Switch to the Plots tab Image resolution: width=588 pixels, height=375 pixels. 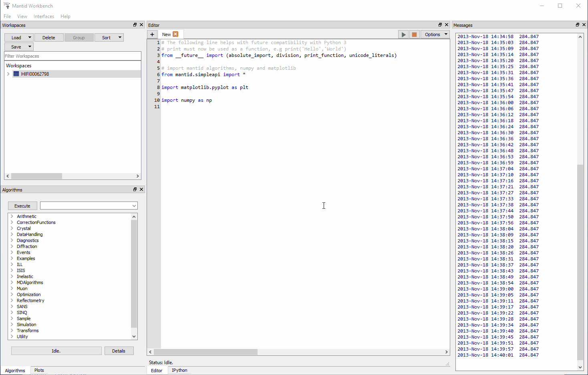point(38,370)
